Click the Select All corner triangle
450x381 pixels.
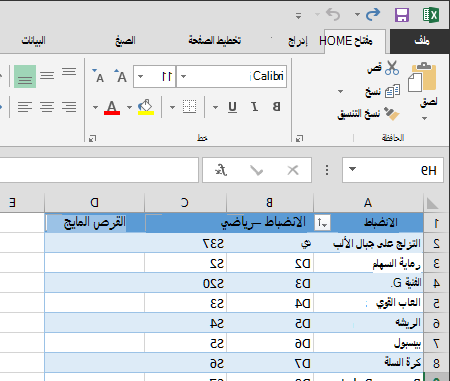(x=432, y=203)
